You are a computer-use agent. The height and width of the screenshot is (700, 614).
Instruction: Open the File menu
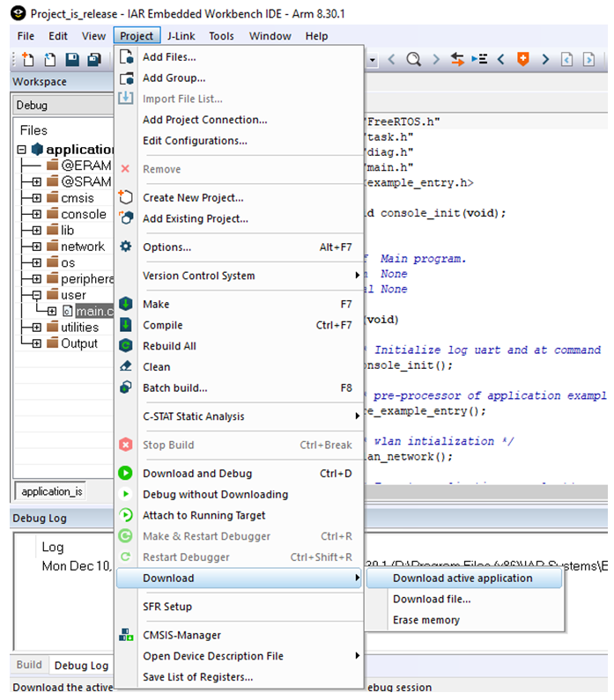coord(26,36)
